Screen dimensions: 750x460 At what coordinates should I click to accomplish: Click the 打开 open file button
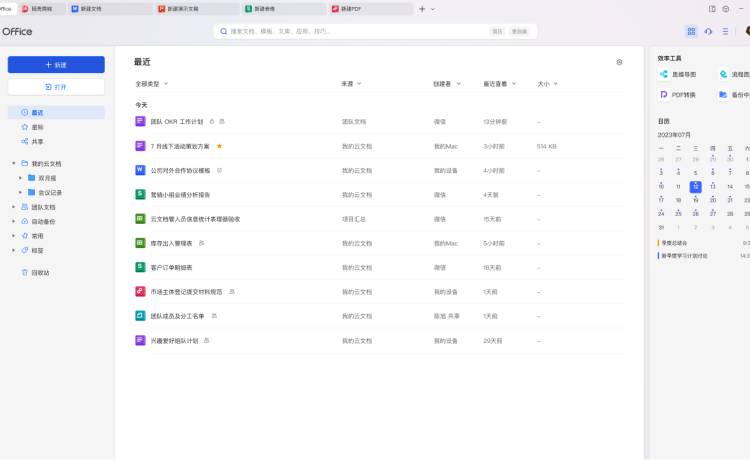click(x=56, y=87)
